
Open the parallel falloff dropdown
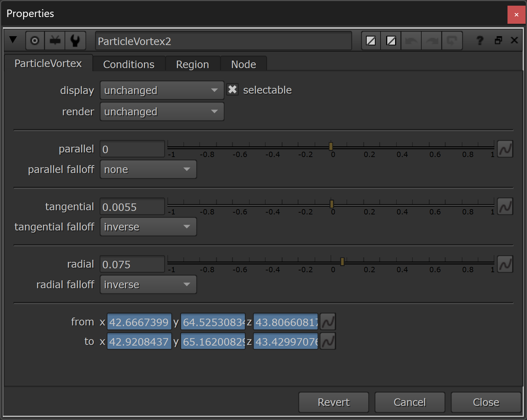[x=148, y=169]
